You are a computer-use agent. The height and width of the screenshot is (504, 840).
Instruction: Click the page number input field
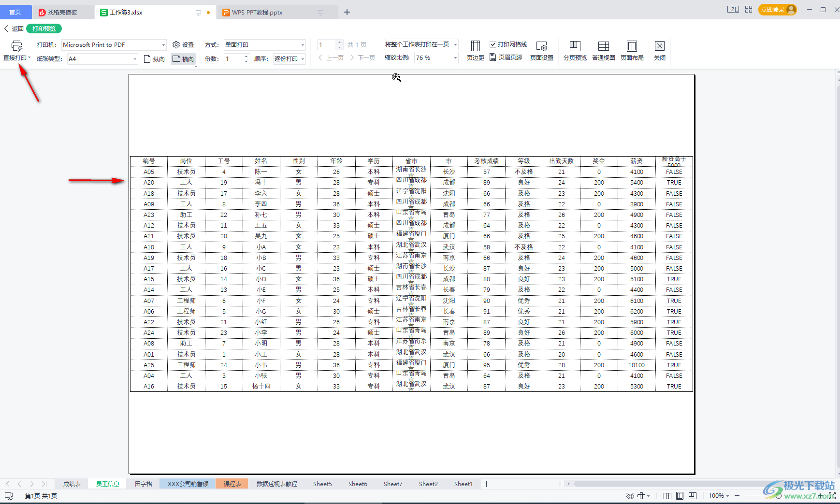pyautogui.click(x=327, y=45)
